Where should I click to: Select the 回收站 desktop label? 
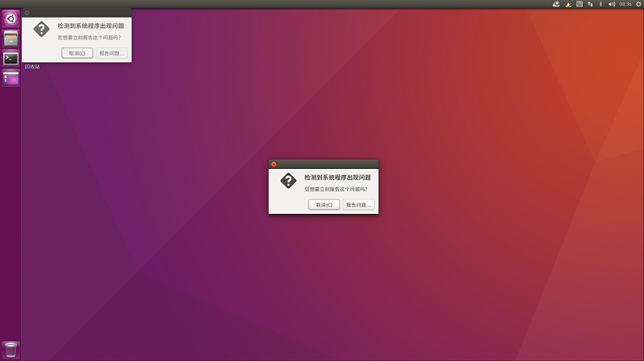(x=32, y=67)
